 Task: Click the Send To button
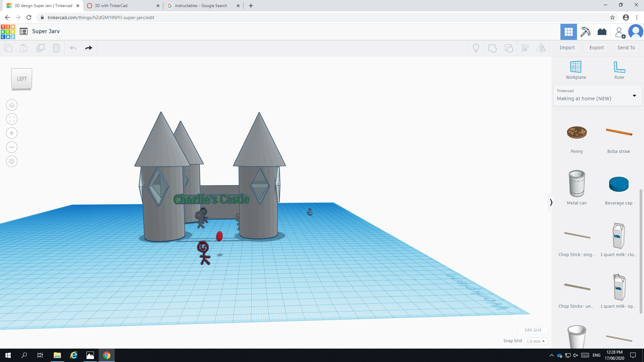626,48
